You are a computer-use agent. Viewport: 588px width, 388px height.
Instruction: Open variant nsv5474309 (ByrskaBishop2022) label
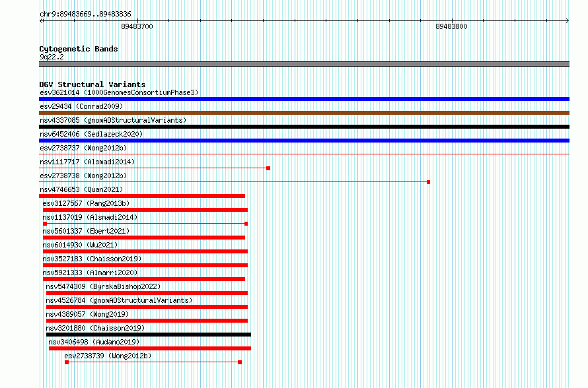[103, 286]
